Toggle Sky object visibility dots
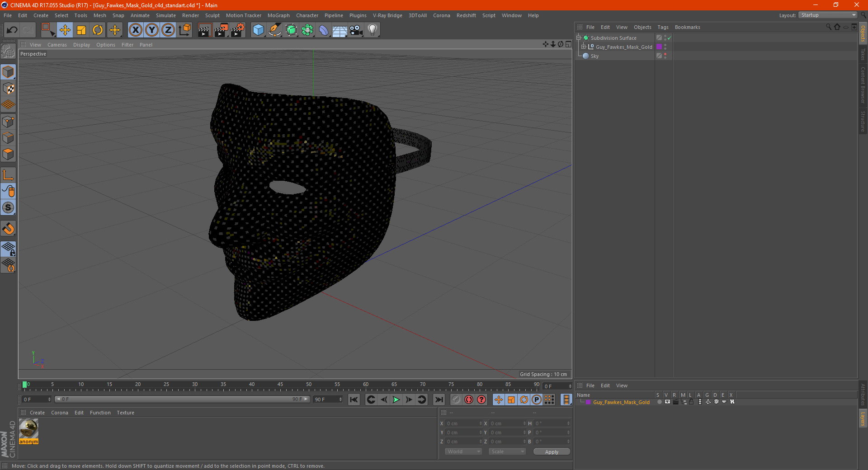 click(665, 56)
